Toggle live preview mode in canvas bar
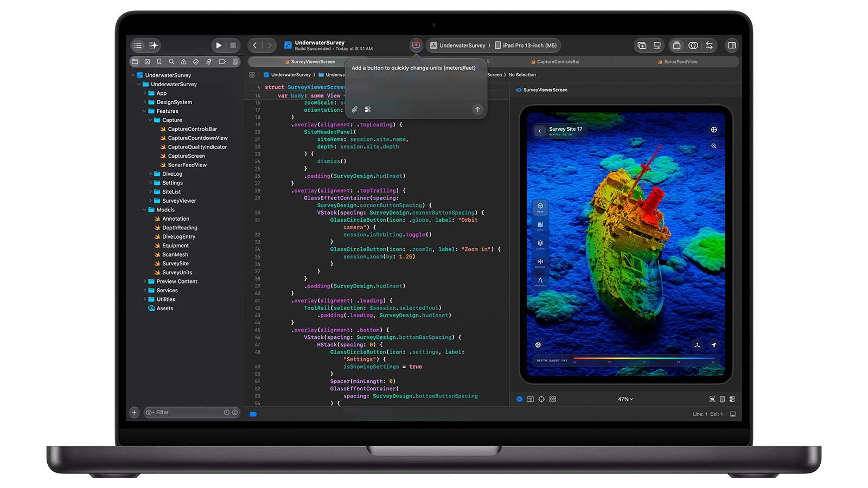Image resolution: width=868 pixels, height=488 pixels. point(520,399)
